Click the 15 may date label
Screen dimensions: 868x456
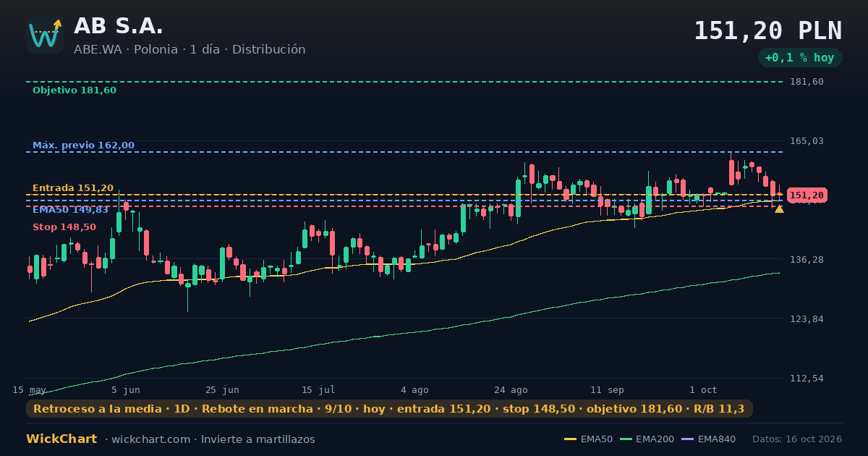[30, 389]
